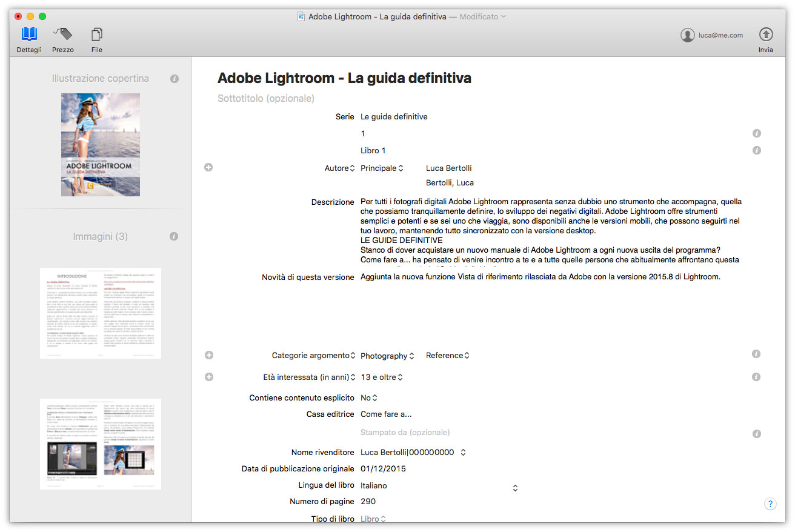Click Novità di questa versione text
This screenshot has height=532, width=795.
pos(541,278)
